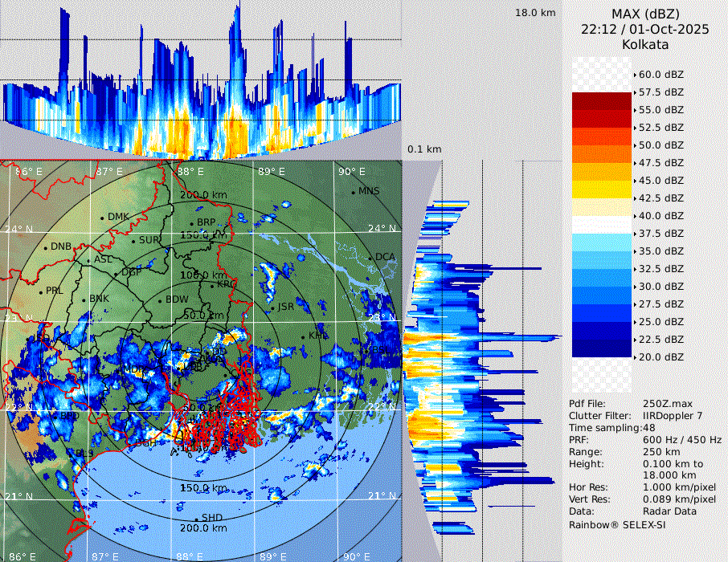728x562 pixels.
Task: Click the arrow beside 60.0 dBZ
Action: [x=636, y=75]
